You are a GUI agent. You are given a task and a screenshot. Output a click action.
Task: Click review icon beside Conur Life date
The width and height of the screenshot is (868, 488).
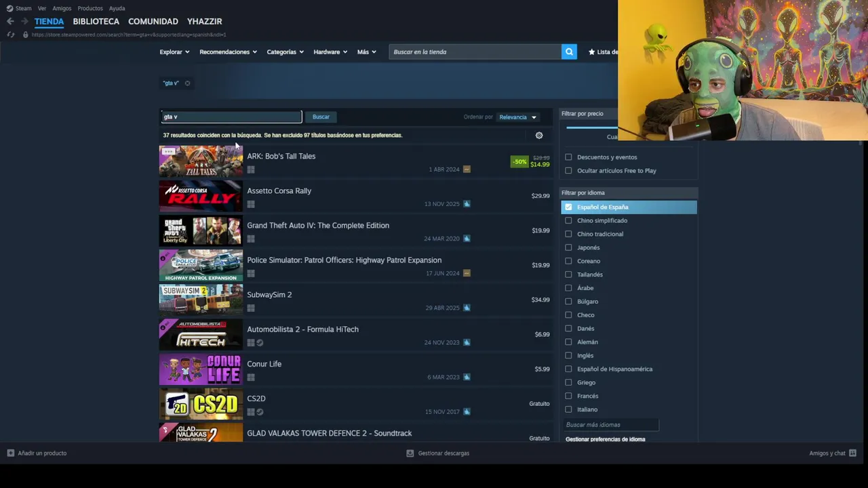pyautogui.click(x=467, y=377)
